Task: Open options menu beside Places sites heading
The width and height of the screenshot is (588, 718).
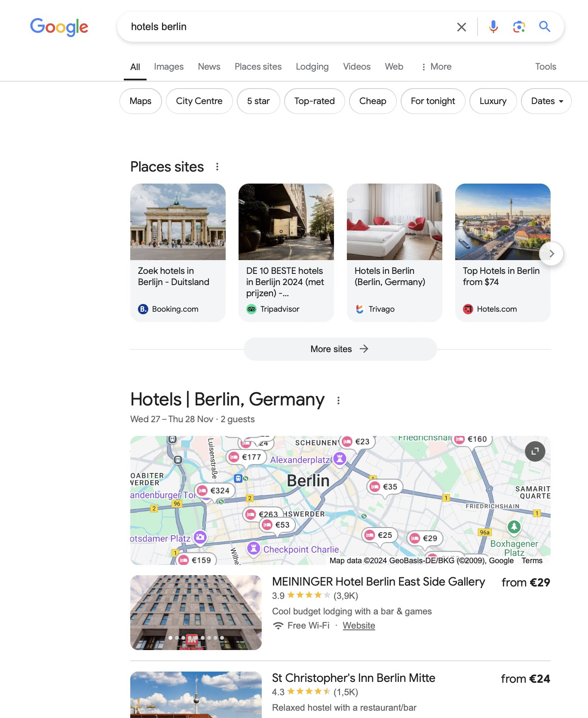Action: [217, 167]
